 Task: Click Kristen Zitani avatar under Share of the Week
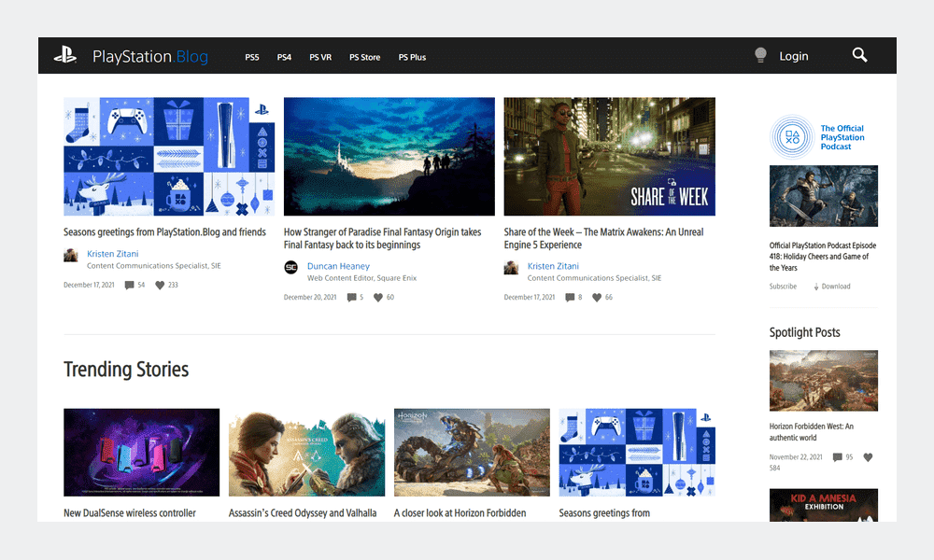pyautogui.click(x=511, y=267)
